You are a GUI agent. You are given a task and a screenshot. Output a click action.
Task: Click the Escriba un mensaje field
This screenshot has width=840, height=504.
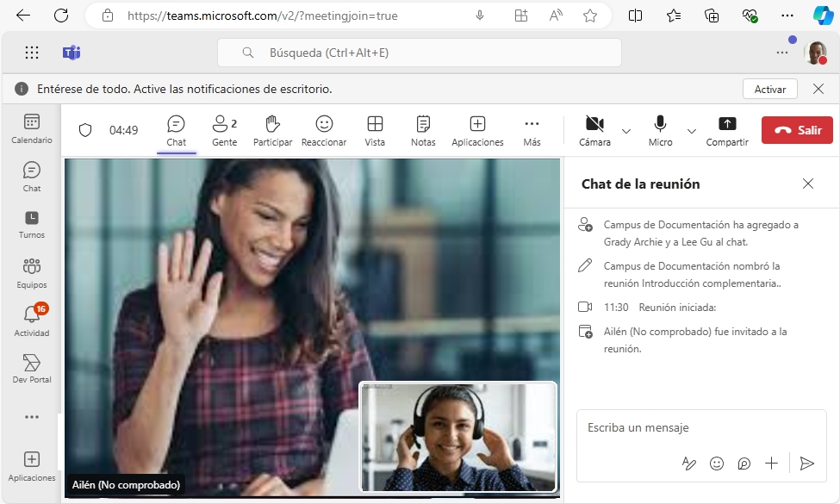[698, 427]
